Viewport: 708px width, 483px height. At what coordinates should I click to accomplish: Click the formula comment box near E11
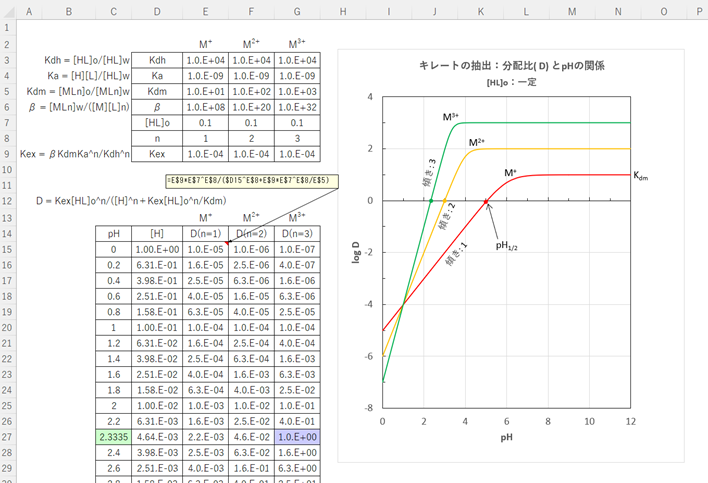[252, 181]
